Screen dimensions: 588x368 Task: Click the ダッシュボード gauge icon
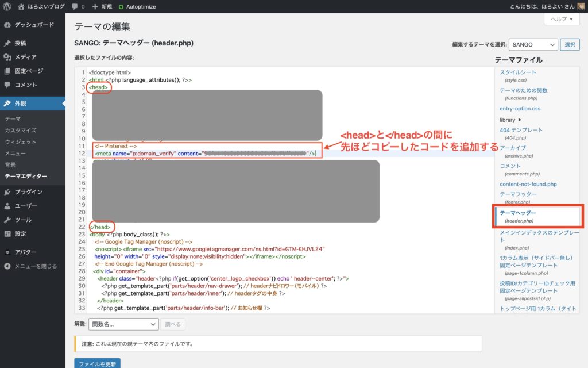[7, 25]
